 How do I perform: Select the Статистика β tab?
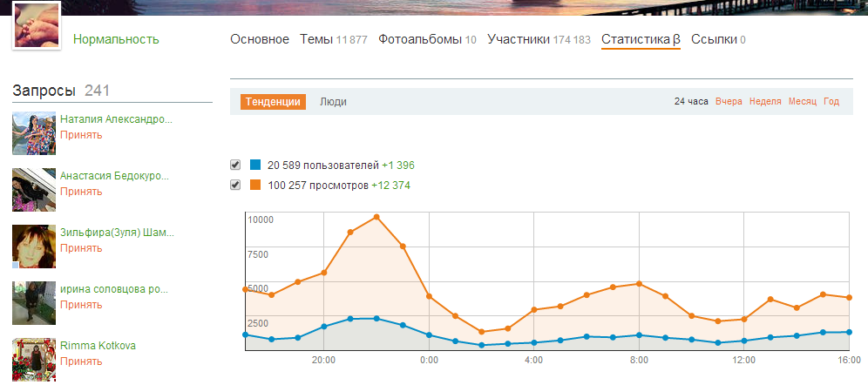[641, 39]
